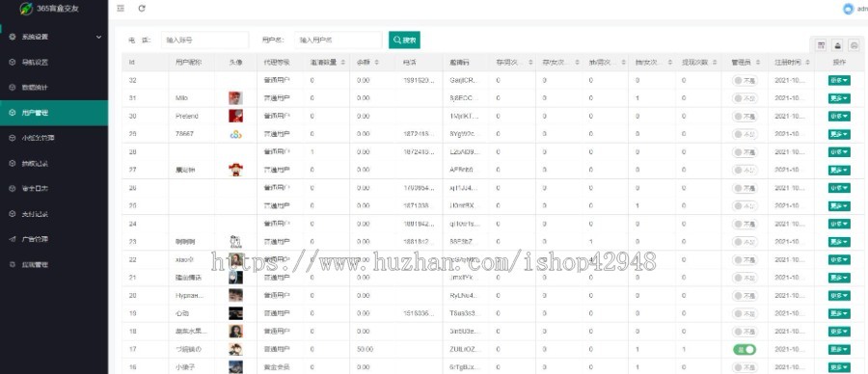
Task: Open 数据统计 in the sidebar
Action: pos(54,88)
